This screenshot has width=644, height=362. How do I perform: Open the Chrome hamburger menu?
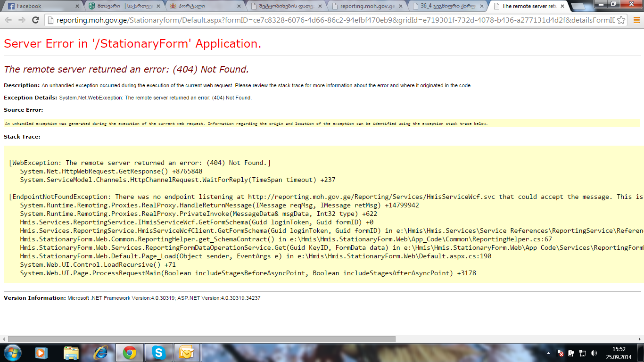pyautogui.click(x=636, y=20)
